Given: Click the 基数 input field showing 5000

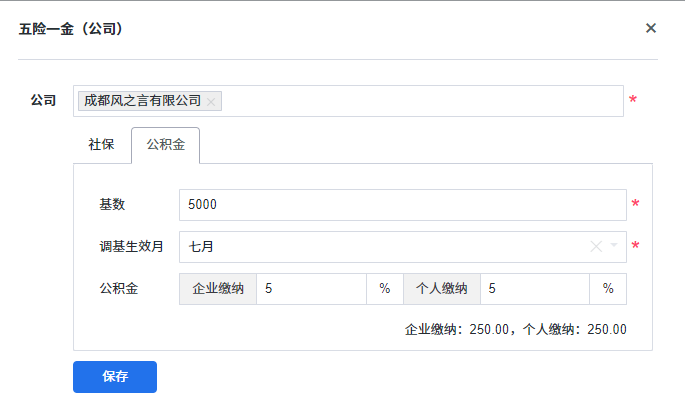Looking at the screenshot, I should [x=403, y=204].
